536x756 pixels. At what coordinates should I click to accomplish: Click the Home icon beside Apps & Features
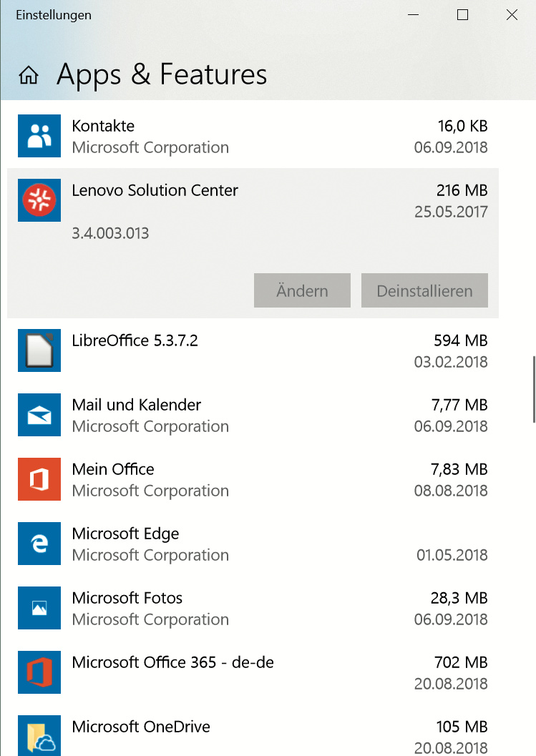point(28,76)
